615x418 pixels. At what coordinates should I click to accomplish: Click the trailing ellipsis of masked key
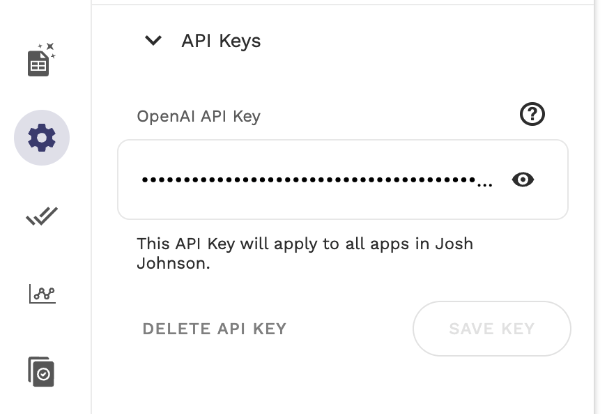coord(485,185)
